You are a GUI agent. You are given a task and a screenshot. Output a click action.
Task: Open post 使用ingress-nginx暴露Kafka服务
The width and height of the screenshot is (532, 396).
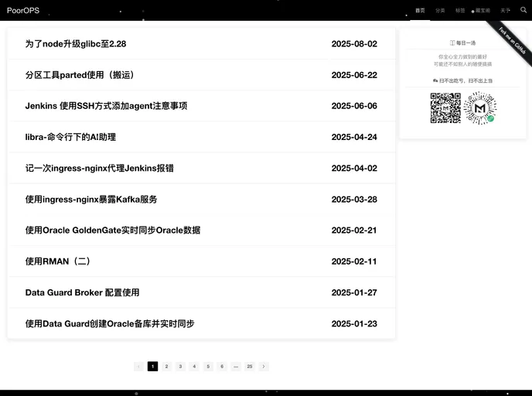(91, 200)
